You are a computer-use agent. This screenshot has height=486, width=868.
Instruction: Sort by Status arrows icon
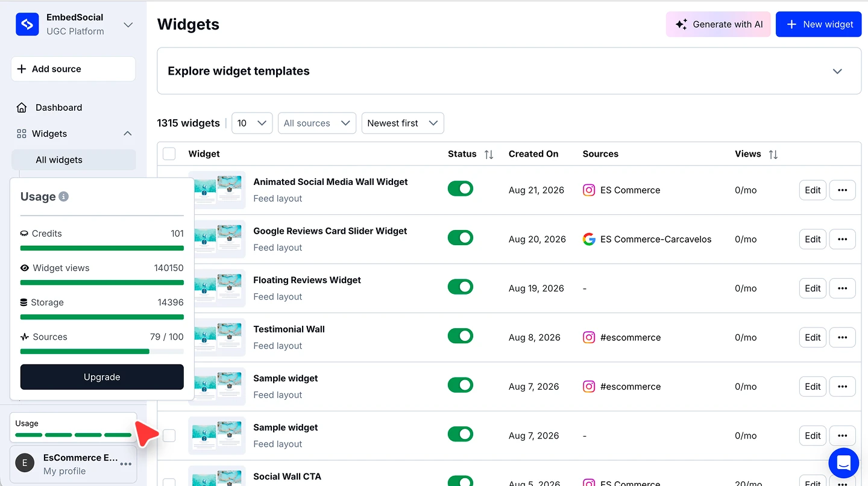pyautogui.click(x=489, y=154)
